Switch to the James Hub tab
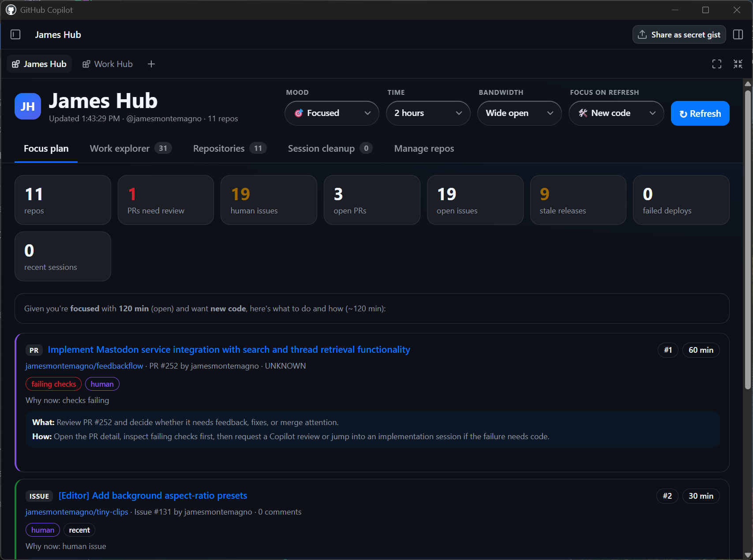753x560 pixels. pyautogui.click(x=39, y=64)
